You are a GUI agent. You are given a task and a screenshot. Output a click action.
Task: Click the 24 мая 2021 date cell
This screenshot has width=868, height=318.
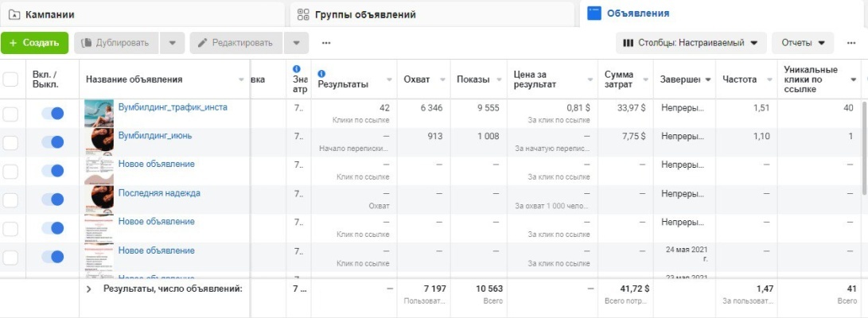(x=687, y=254)
